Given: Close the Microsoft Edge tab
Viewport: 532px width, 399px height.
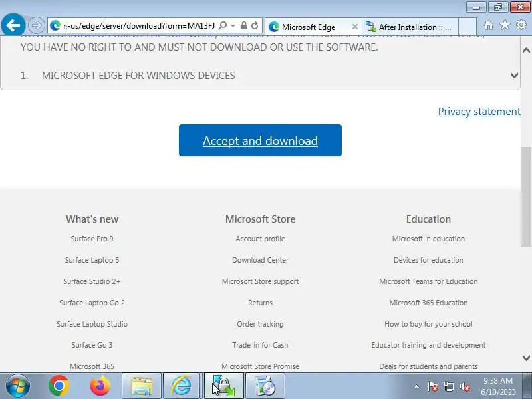Looking at the screenshot, I should pos(354,27).
